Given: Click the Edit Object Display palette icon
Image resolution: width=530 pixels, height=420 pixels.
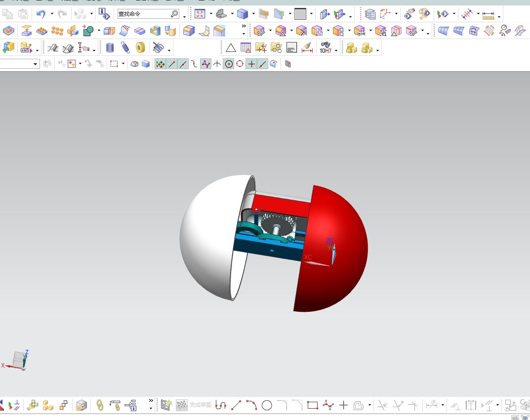Looking at the screenshot, I should (x=424, y=14).
